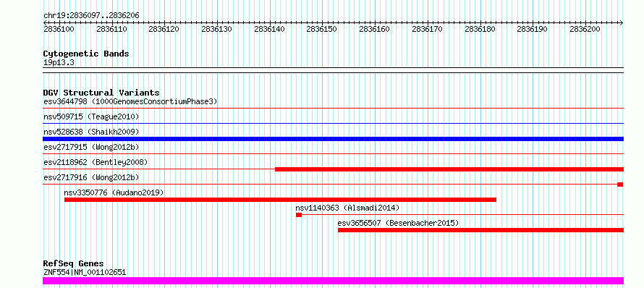Click ruler position 2836200
Screen dimensions: 644x288
click(x=585, y=29)
